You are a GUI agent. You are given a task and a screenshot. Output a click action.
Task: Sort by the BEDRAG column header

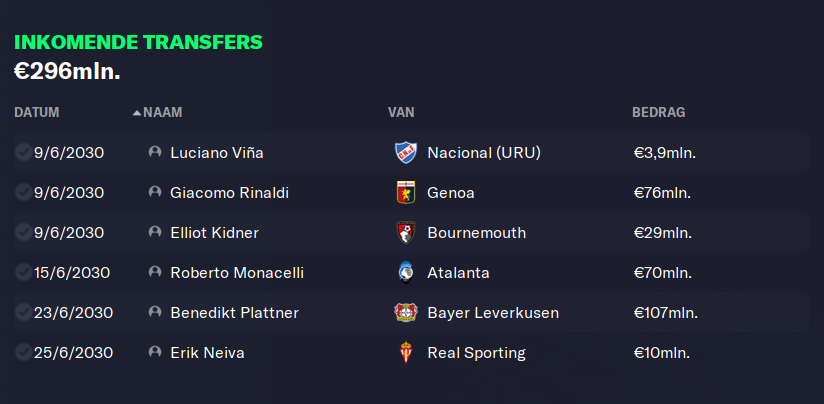(658, 112)
